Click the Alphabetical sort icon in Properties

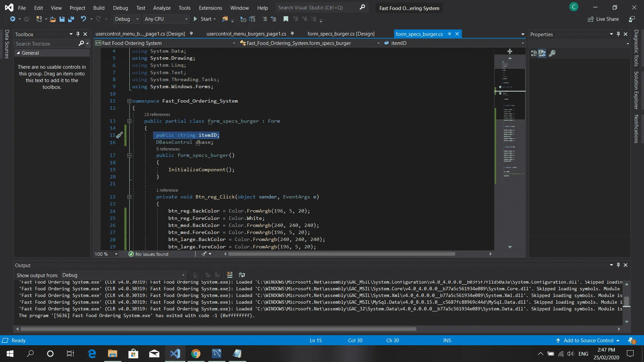point(542,53)
